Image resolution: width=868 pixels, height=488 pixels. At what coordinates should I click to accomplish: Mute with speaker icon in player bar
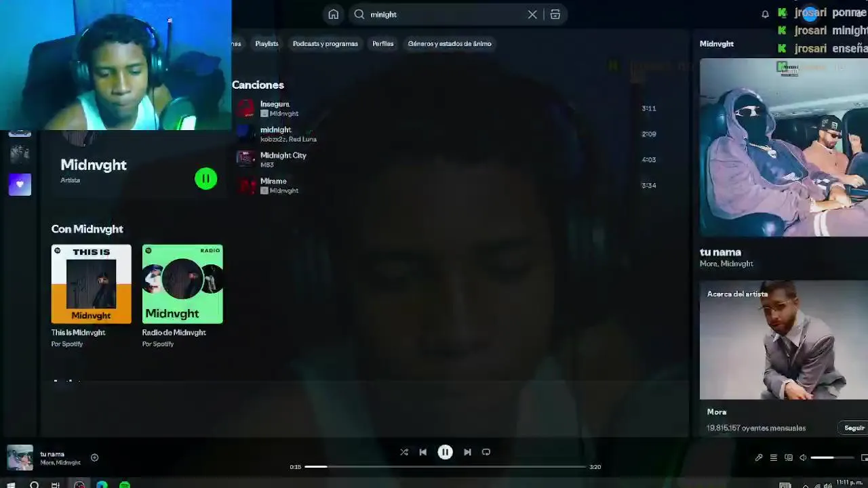803,457
